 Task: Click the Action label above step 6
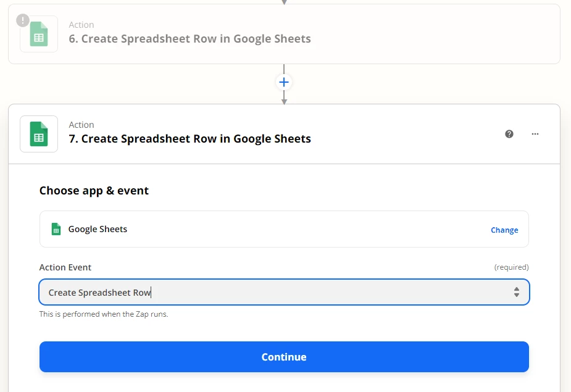coord(81,25)
